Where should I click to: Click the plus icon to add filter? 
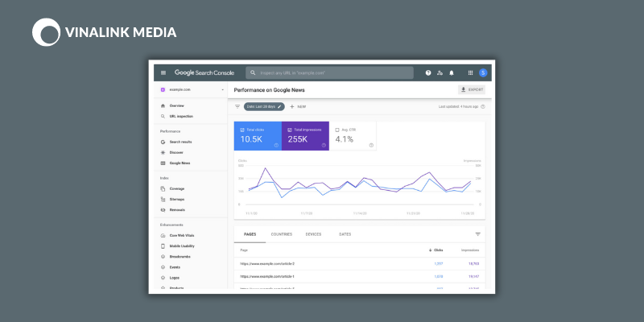[x=292, y=106]
